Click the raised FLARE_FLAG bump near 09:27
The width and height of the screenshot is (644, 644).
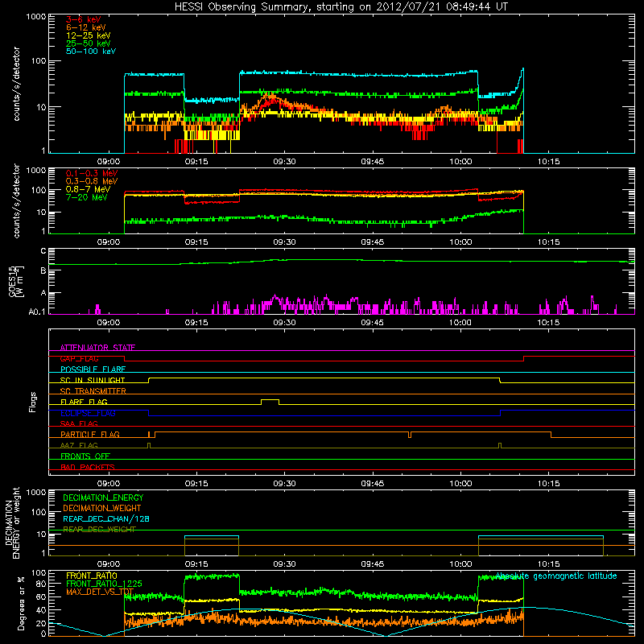tap(270, 401)
